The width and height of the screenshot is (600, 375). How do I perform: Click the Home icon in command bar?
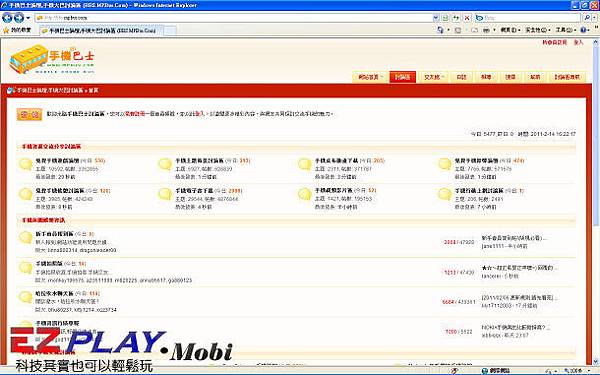[x=440, y=30]
